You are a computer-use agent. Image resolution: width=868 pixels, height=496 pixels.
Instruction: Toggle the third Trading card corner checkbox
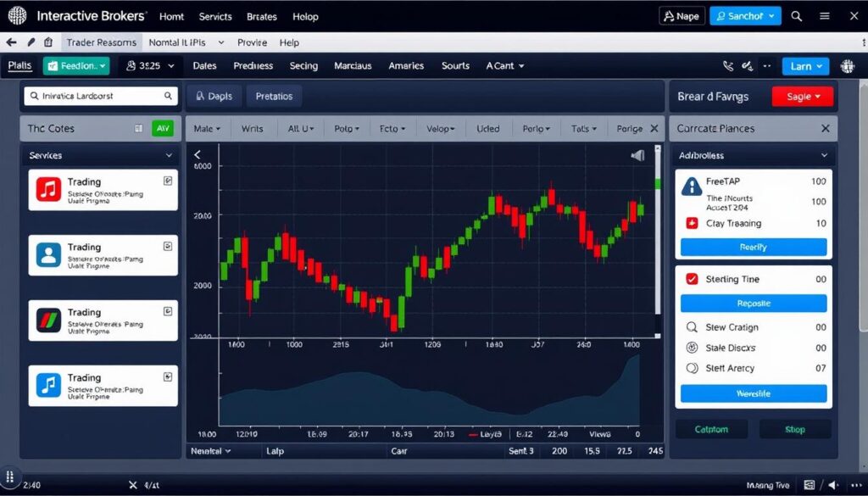168,311
